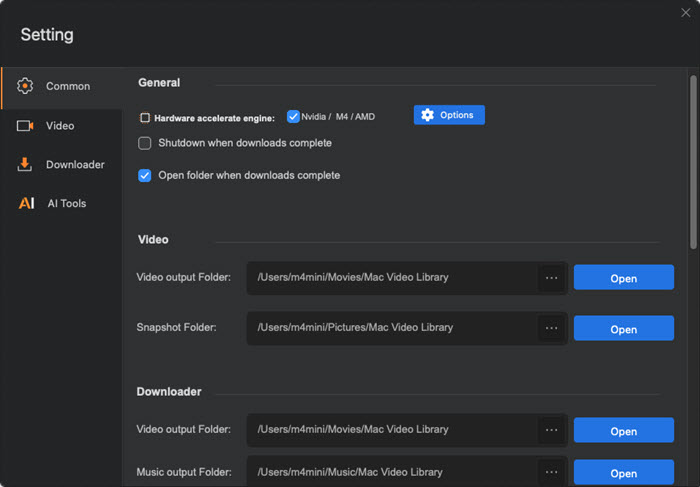Open the Music output Folder
Image resolution: width=700 pixels, height=487 pixels.
tap(624, 472)
